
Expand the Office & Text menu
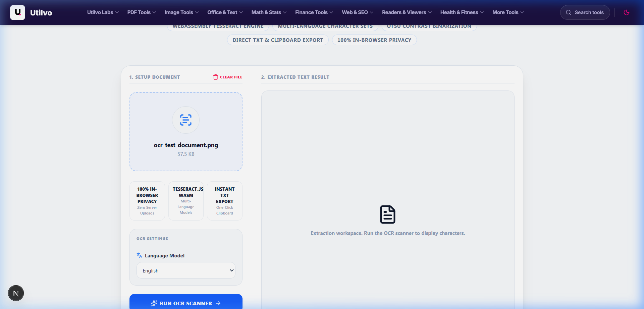(225, 12)
